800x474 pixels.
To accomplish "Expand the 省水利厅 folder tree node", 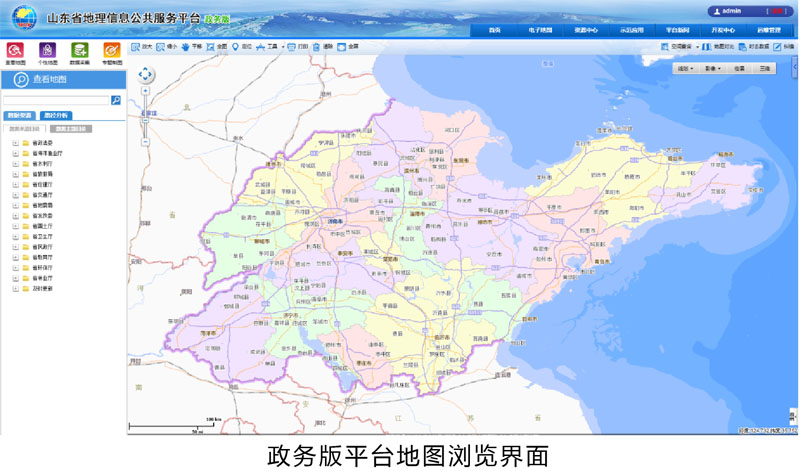I will pyautogui.click(x=16, y=164).
